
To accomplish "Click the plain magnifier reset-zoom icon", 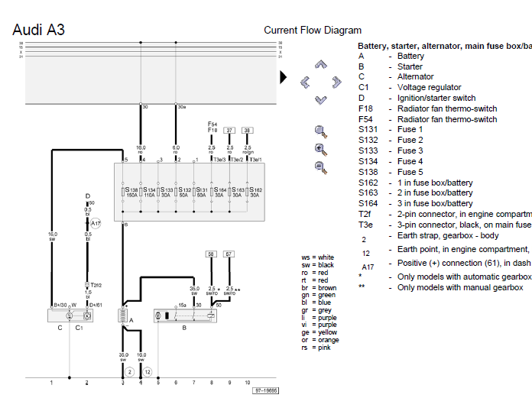I will tap(320, 132).
